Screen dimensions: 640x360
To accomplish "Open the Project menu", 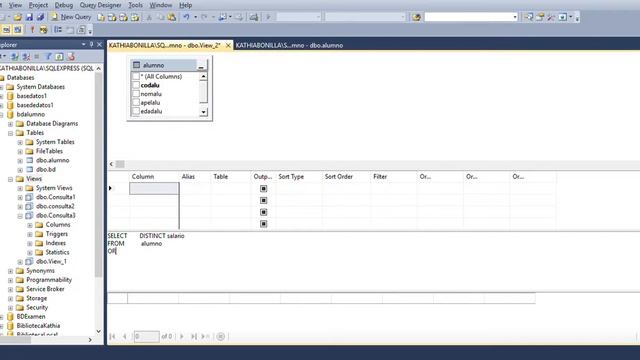I will (x=38, y=5).
